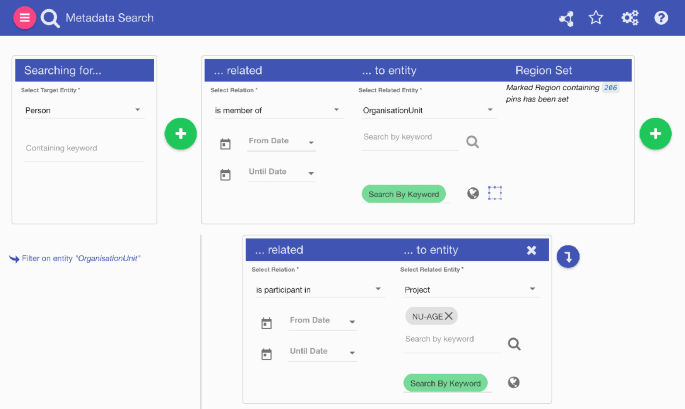Expand the upper From Date dropdown
The width and height of the screenshot is (685, 409).
click(281, 142)
